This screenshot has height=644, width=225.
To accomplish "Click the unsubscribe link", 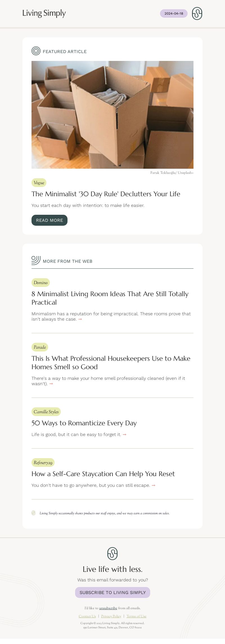I will tap(108, 608).
